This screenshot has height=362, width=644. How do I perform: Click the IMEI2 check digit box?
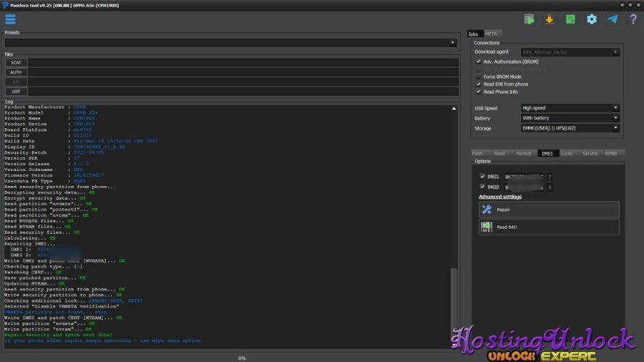pyautogui.click(x=550, y=188)
